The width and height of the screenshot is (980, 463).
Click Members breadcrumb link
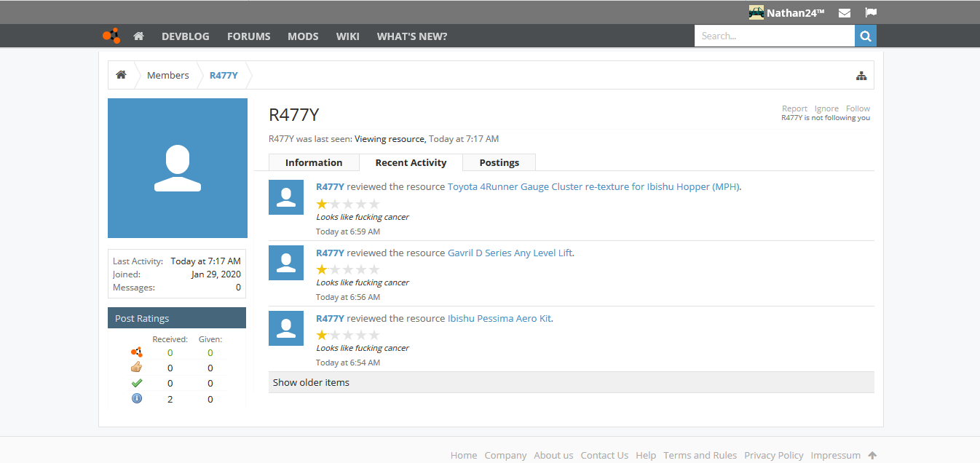pyautogui.click(x=167, y=75)
